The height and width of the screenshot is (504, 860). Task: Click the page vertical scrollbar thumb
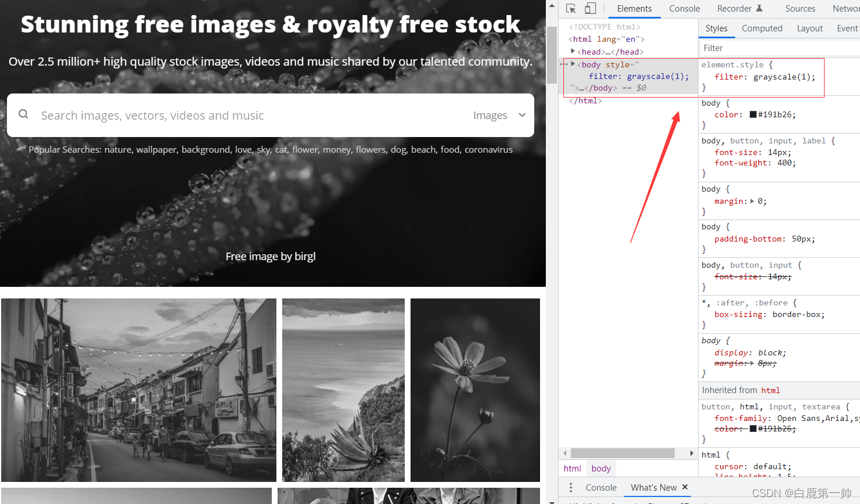[552, 55]
